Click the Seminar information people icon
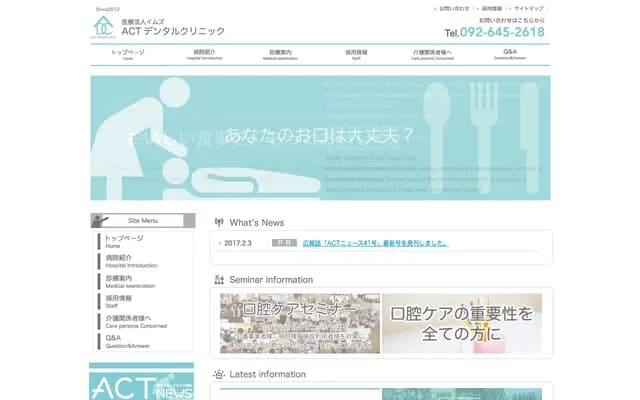Image resolution: width=640 pixels, height=400 pixels. [x=218, y=280]
